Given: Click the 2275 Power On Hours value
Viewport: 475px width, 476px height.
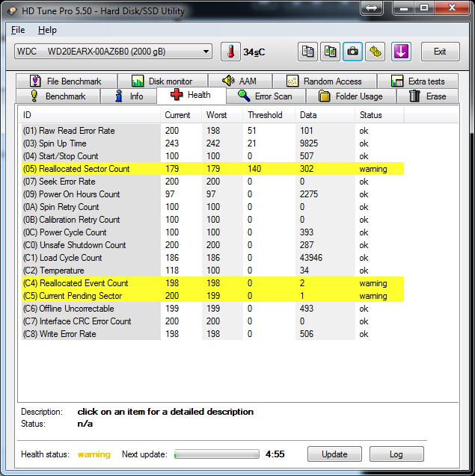Looking at the screenshot, I should [309, 194].
